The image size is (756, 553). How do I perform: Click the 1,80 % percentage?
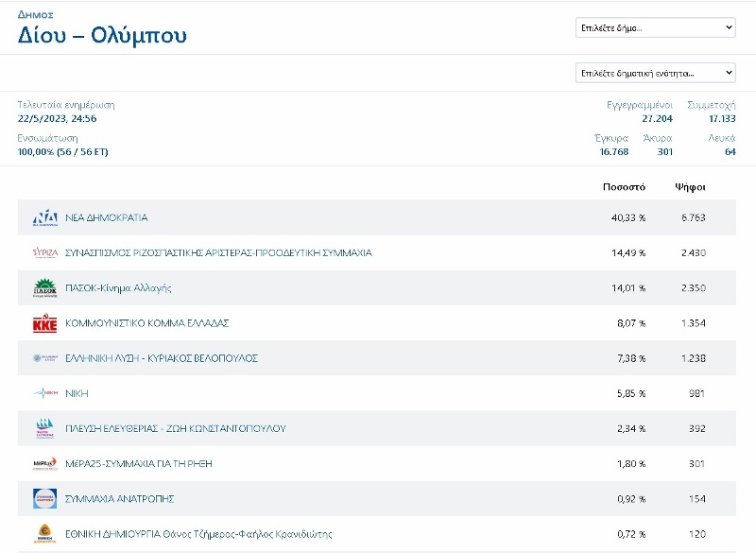(x=631, y=464)
